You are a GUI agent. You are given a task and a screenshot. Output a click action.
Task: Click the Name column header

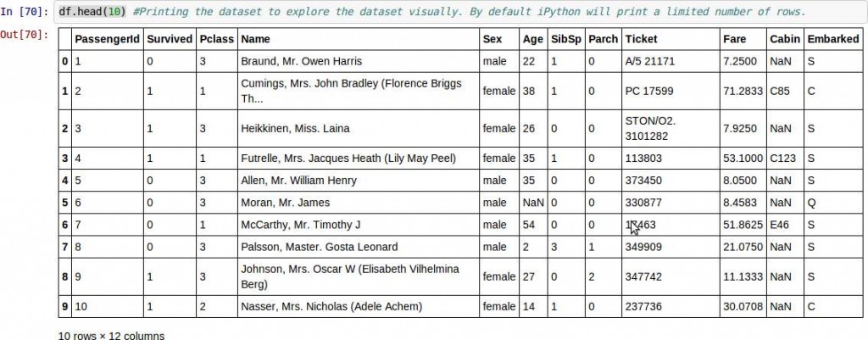point(256,40)
